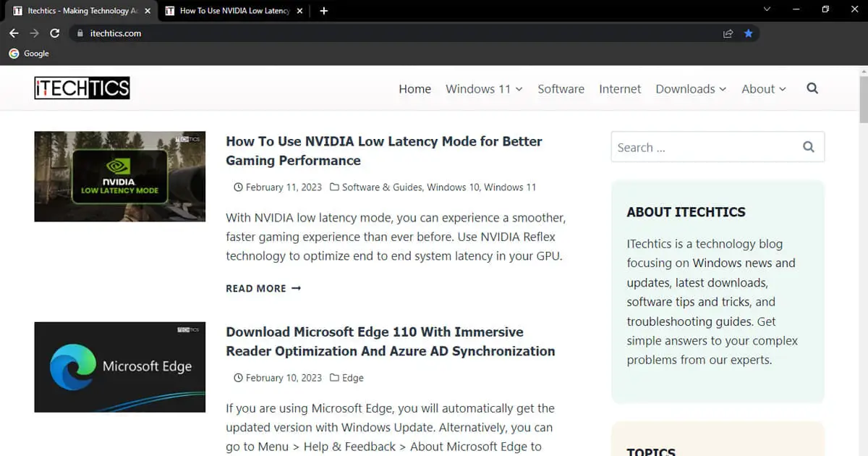Open the tab search chevron in title bar
This screenshot has width=868, height=456.
click(767, 9)
